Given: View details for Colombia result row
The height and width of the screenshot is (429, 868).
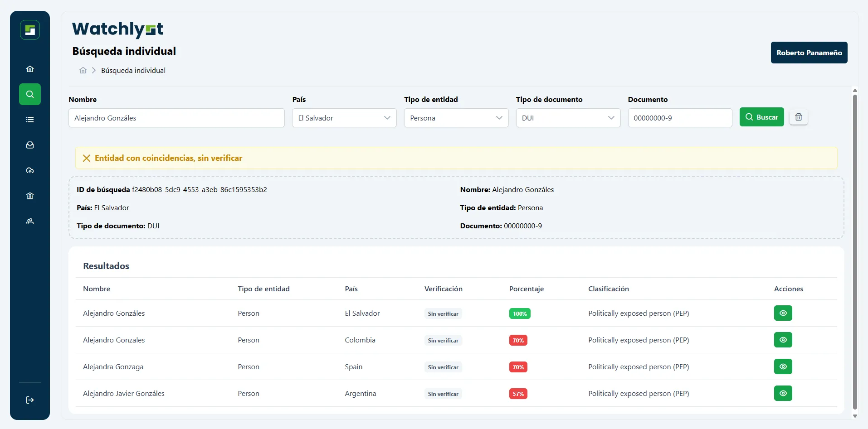Looking at the screenshot, I should click(783, 340).
